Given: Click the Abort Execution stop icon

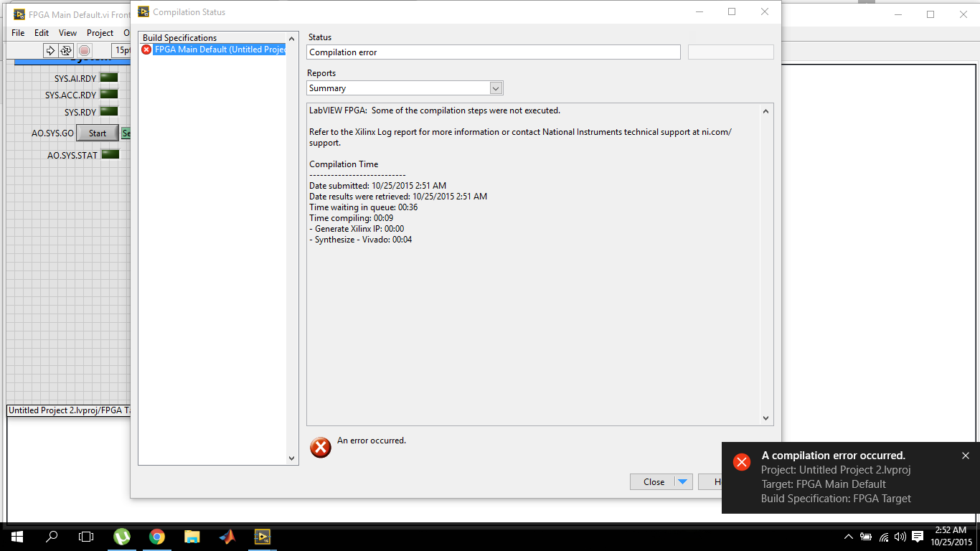Looking at the screenshot, I should click(85, 50).
